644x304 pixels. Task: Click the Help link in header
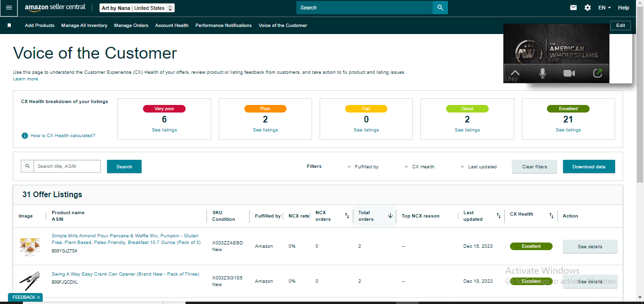point(624,8)
